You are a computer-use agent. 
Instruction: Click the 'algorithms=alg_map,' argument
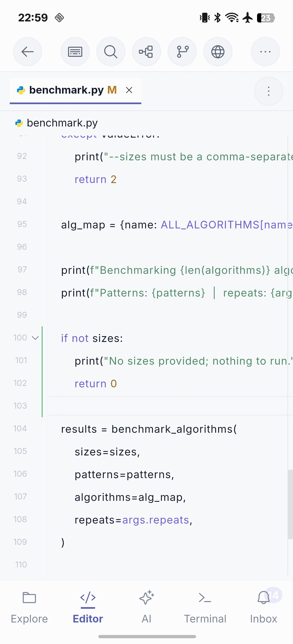(x=130, y=498)
